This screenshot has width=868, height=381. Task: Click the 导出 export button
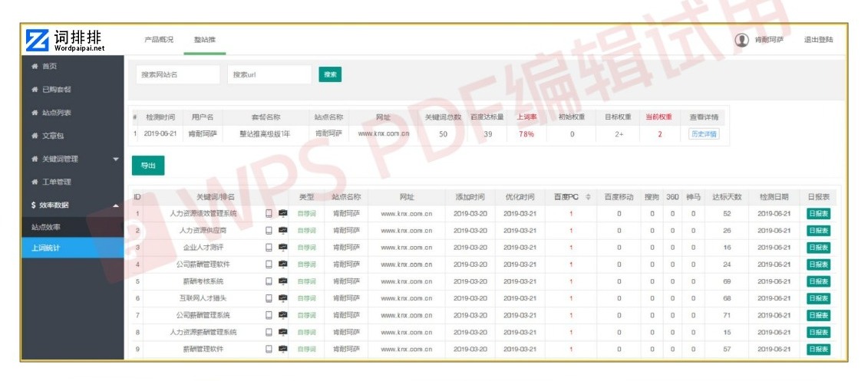147,165
